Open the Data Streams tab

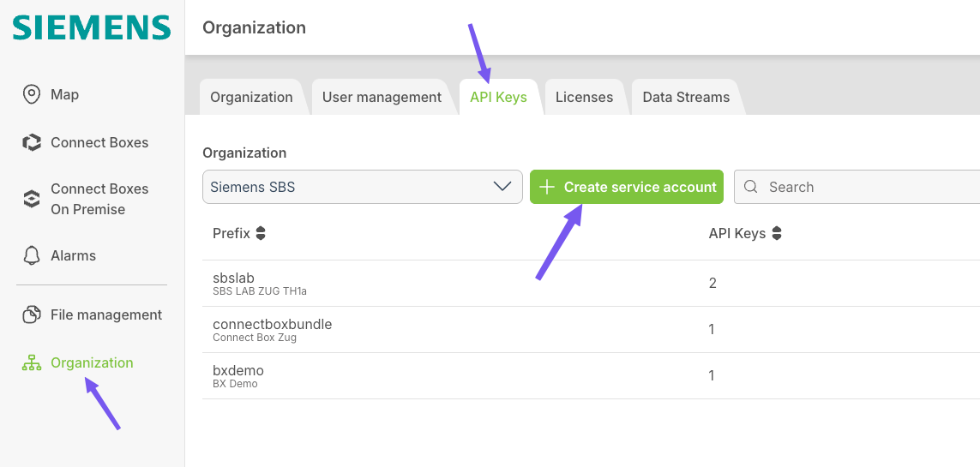pyautogui.click(x=686, y=98)
